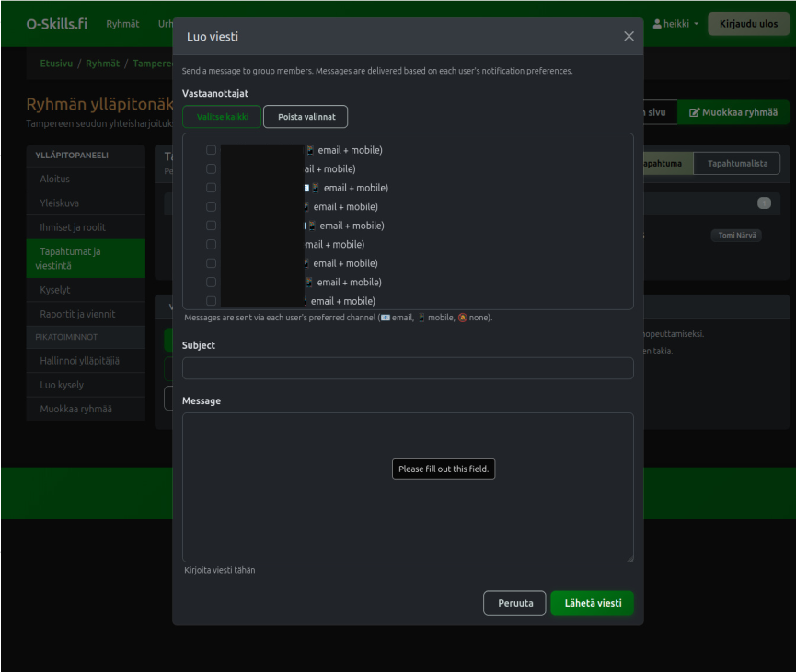Open the Ryhmät navigation menu item
796x672 pixels.
point(122,24)
